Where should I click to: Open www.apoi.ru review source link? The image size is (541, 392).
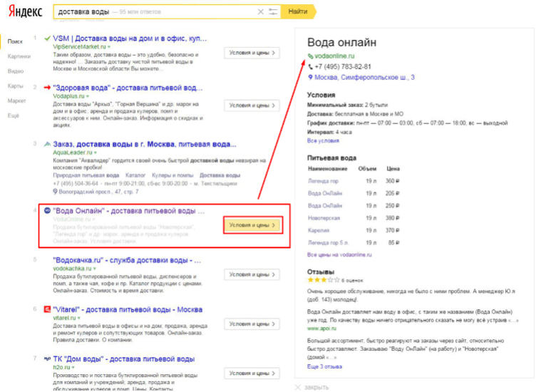click(x=321, y=328)
